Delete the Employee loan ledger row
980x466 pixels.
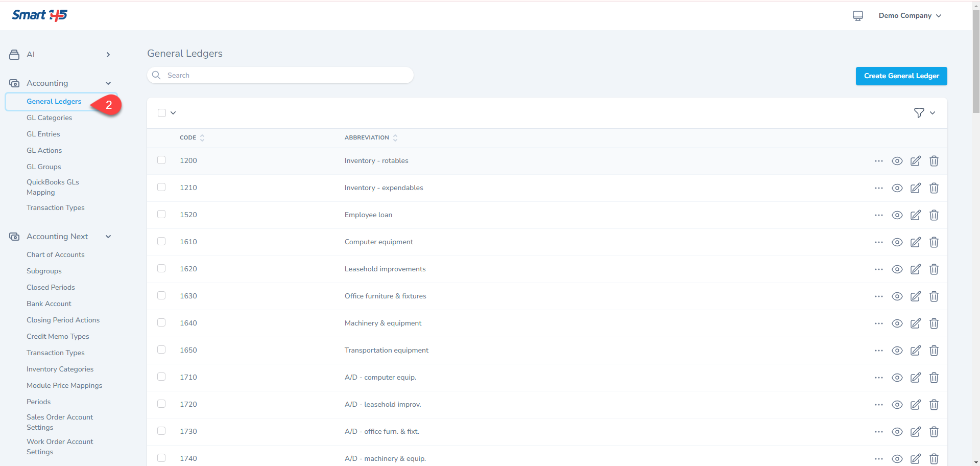(934, 215)
